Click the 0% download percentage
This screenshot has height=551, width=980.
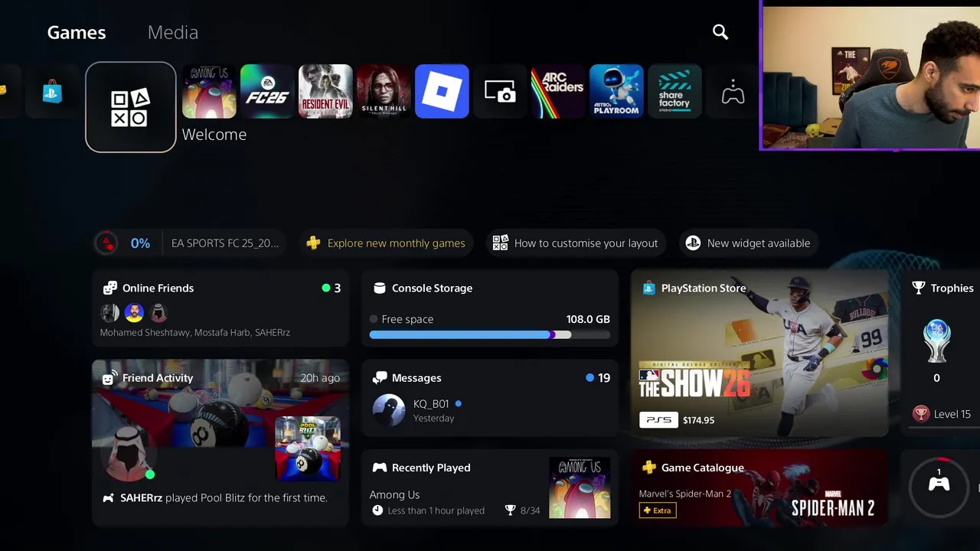(140, 243)
